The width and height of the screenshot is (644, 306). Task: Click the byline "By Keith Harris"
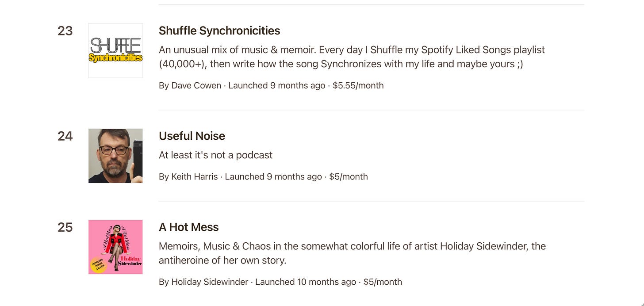pos(188,176)
